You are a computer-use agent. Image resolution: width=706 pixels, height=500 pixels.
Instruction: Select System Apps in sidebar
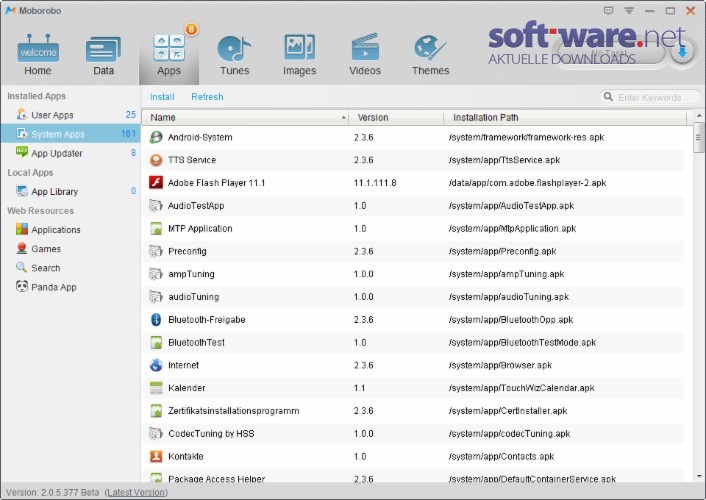click(70, 134)
